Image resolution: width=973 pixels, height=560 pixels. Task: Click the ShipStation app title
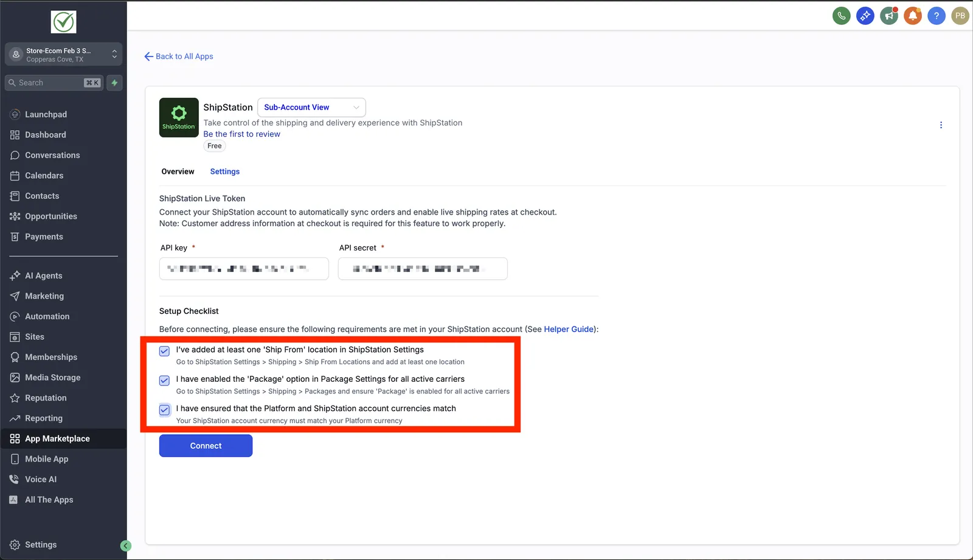tap(228, 107)
